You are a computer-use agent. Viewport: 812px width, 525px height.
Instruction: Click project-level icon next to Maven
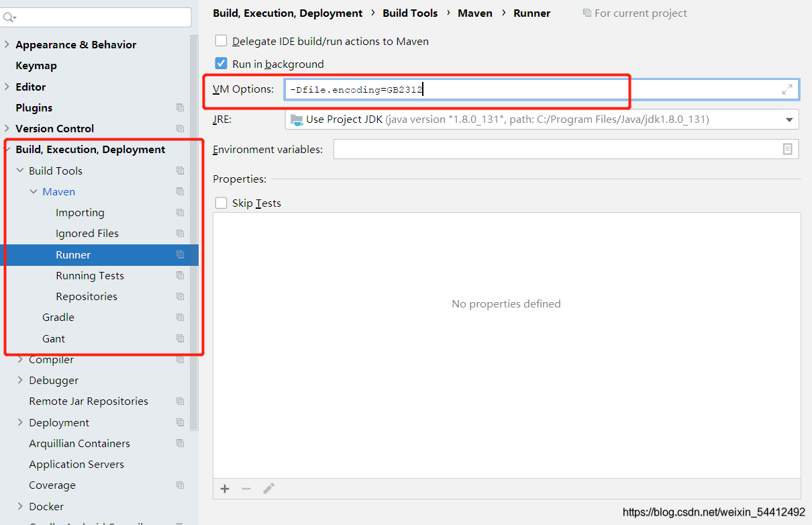(x=180, y=191)
